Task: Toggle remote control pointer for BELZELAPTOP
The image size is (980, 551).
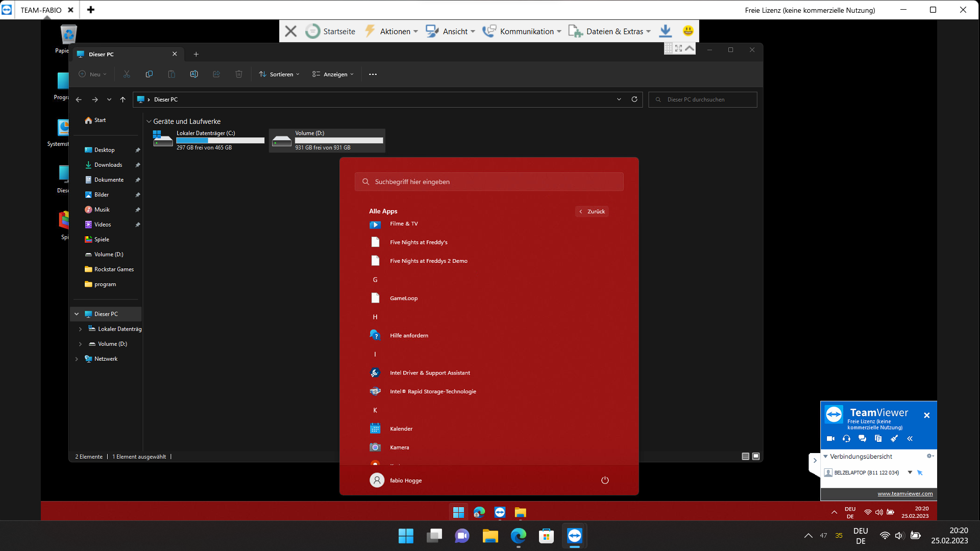Action: pyautogui.click(x=920, y=473)
